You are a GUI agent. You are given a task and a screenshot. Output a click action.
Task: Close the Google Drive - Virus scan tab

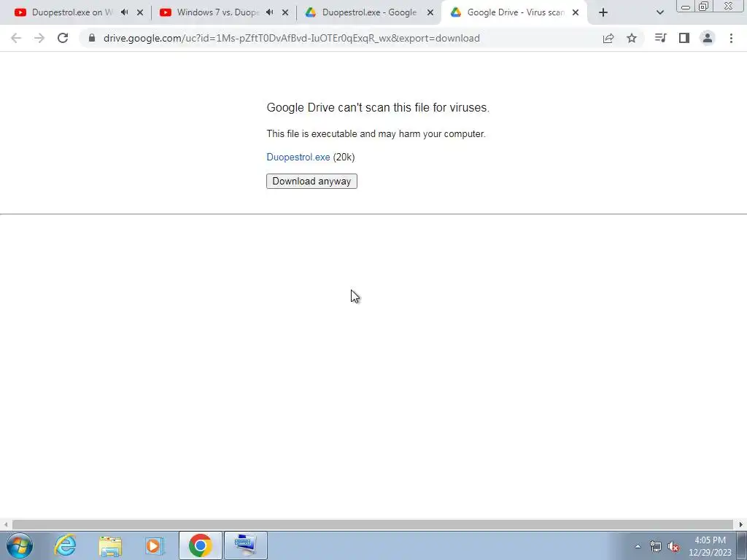tap(576, 13)
